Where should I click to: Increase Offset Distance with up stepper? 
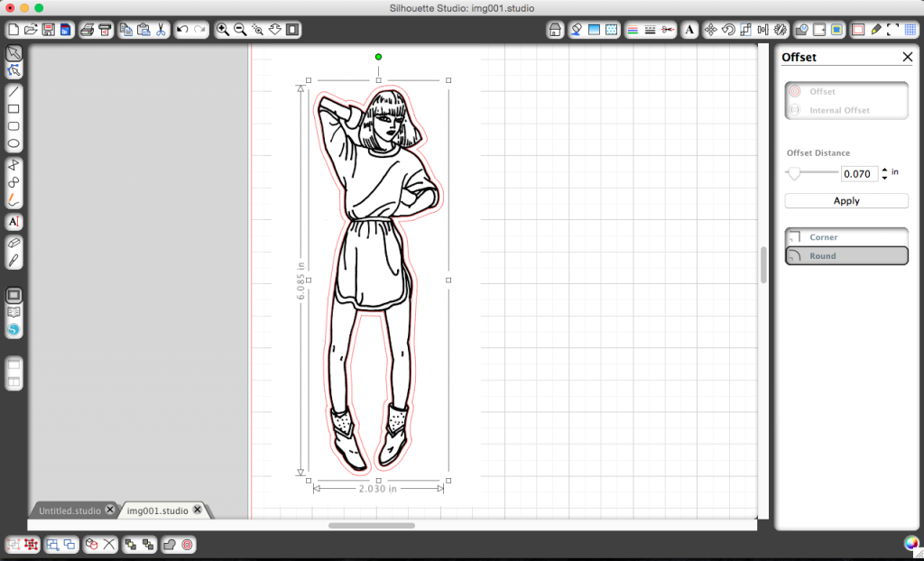tap(884, 170)
